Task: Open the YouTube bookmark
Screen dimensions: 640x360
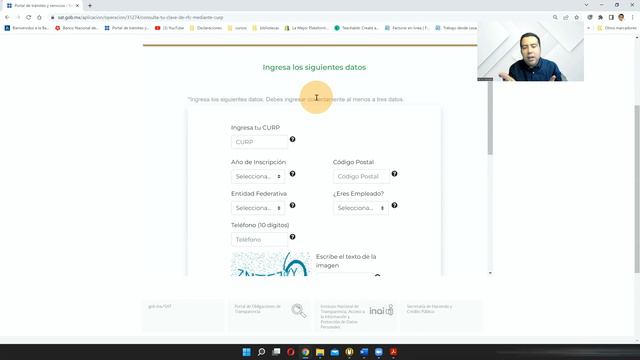Action: point(169,28)
